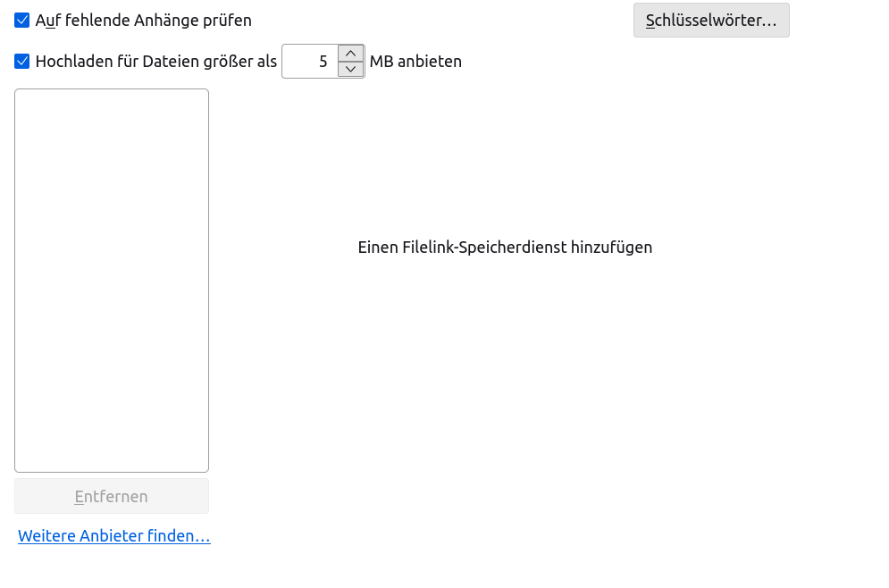The height and width of the screenshot is (588, 889).
Task: Click the 'MB anbieten' label
Action: tap(415, 62)
